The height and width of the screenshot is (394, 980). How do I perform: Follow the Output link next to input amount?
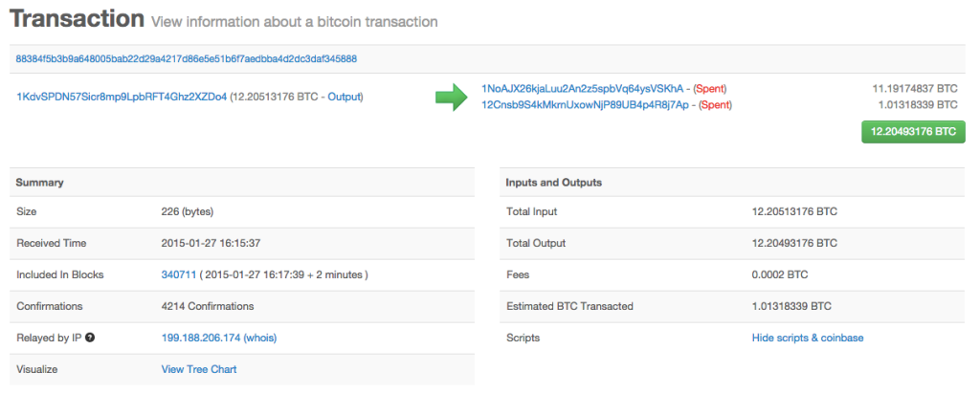(x=344, y=97)
